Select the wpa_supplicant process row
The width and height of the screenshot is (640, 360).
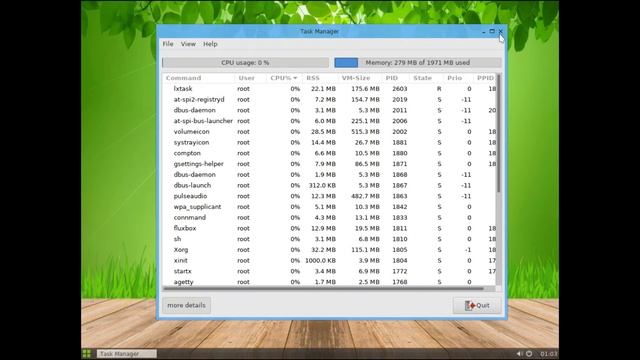[x=329, y=207]
